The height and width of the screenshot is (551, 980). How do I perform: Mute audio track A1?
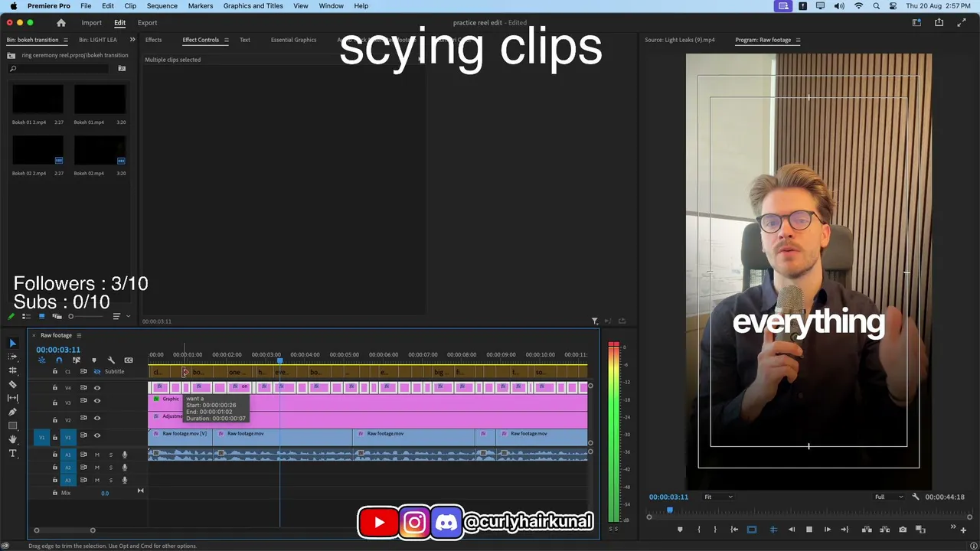point(97,455)
